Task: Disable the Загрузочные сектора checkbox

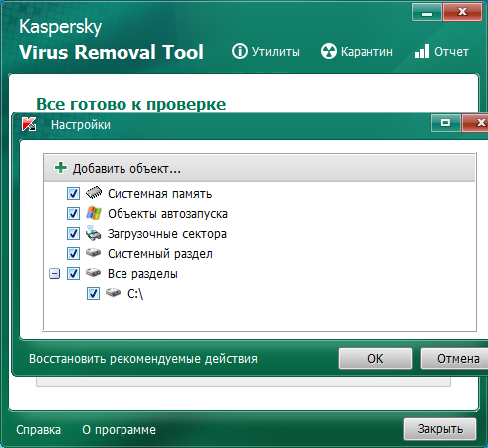Action: pos(73,233)
